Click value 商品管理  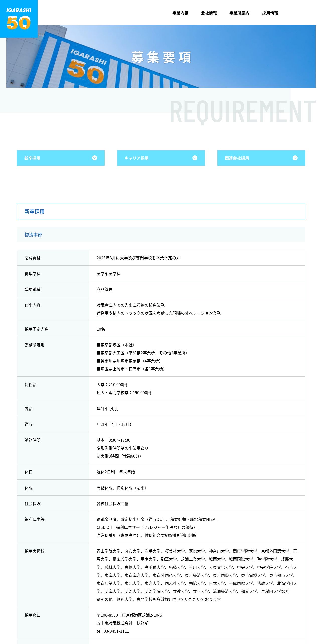point(105,289)
